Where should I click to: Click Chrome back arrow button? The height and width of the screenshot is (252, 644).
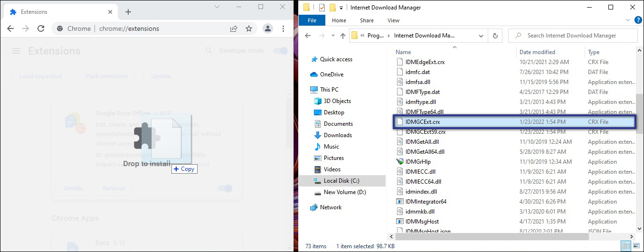(10, 28)
